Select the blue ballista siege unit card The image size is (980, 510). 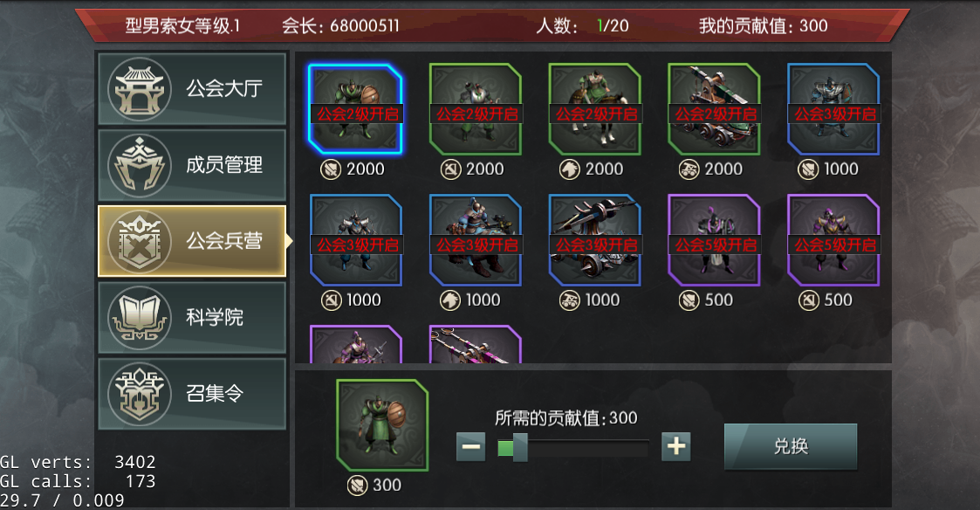(594, 240)
